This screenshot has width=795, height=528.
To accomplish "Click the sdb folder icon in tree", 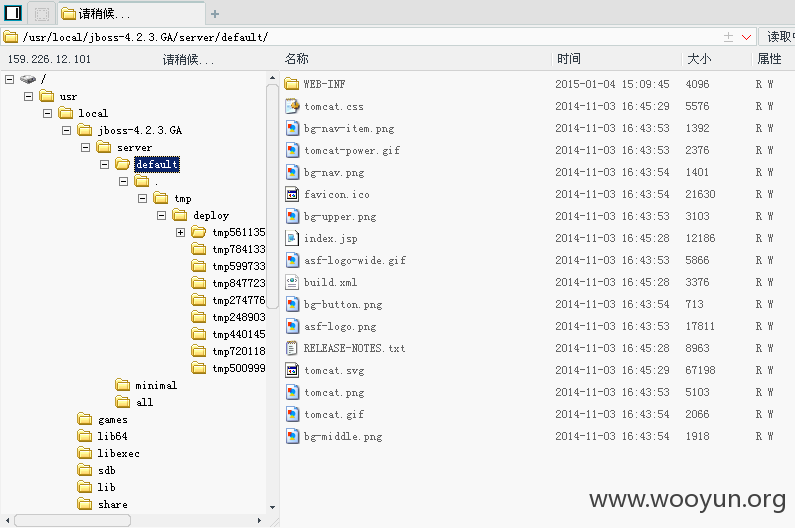I will [x=85, y=470].
